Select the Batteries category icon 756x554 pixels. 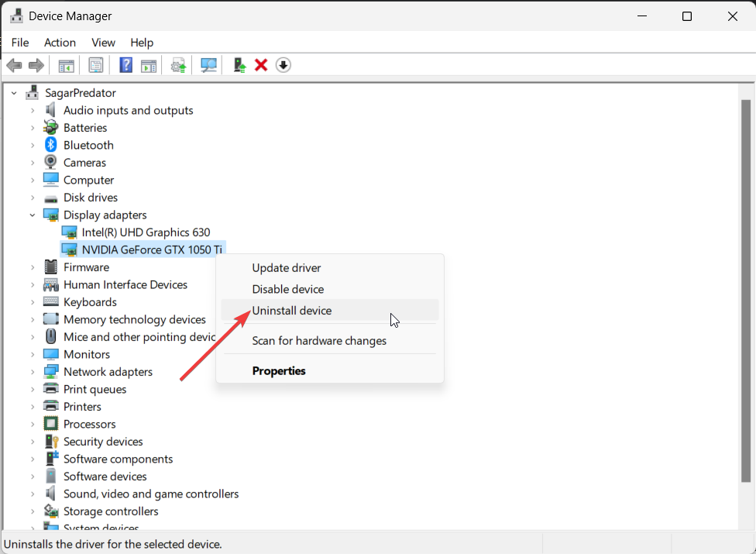(x=50, y=127)
